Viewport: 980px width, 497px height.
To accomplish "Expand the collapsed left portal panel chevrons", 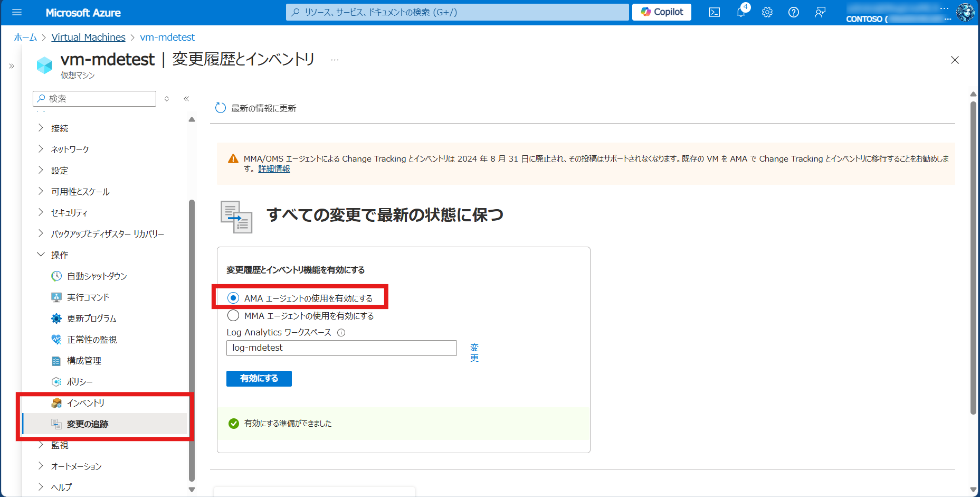I will pyautogui.click(x=12, y=66).
